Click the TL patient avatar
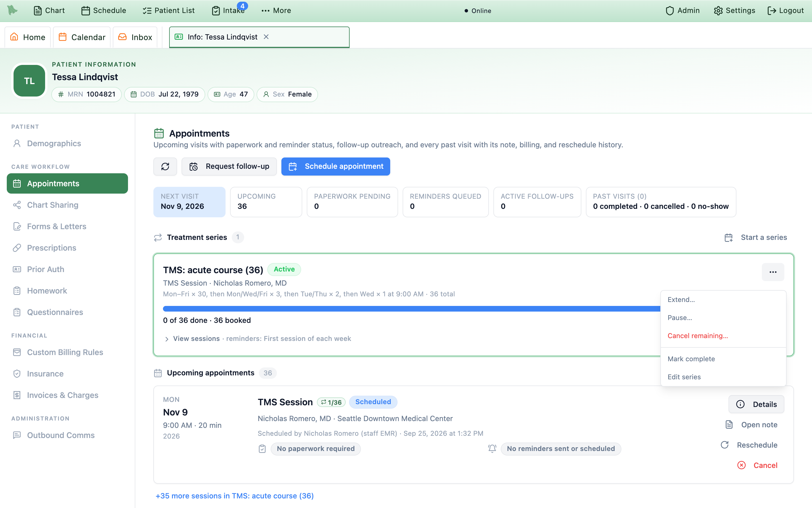 click(x=29, y=81)
